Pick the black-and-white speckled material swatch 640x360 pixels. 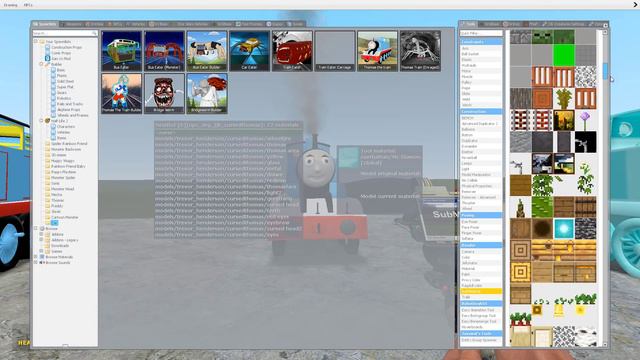click(x=586, y=77)
